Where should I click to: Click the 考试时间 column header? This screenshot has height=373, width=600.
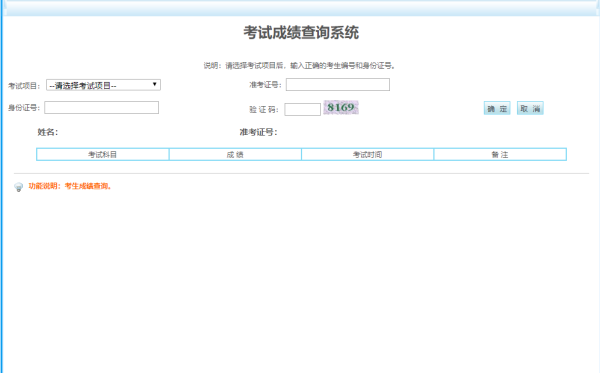[x=367, y=155]
